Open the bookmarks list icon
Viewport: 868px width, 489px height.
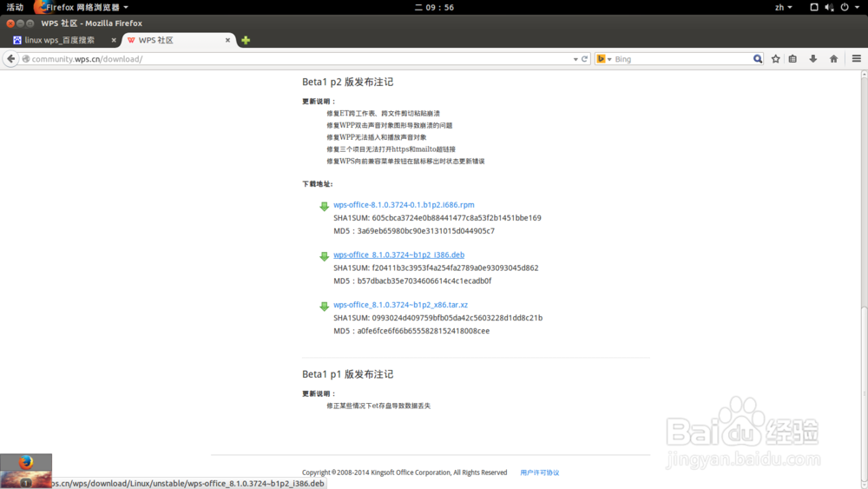point(792,59)
